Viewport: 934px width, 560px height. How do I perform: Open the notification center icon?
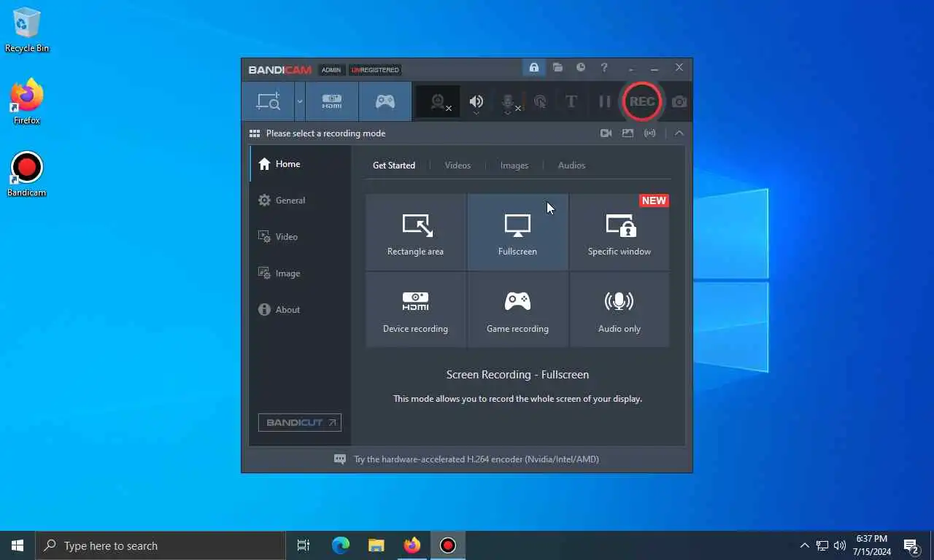coord(911,545)
